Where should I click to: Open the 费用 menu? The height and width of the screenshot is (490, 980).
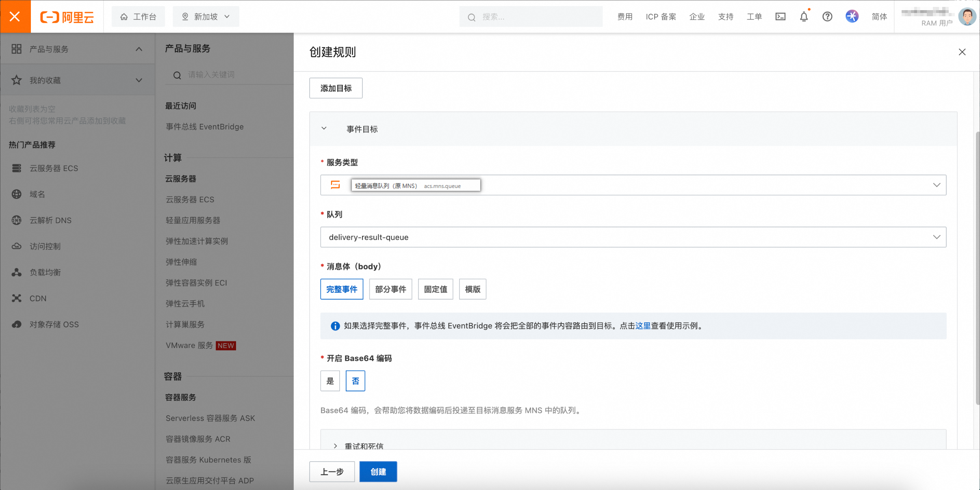pyautogui.click(x=625, y=17)
